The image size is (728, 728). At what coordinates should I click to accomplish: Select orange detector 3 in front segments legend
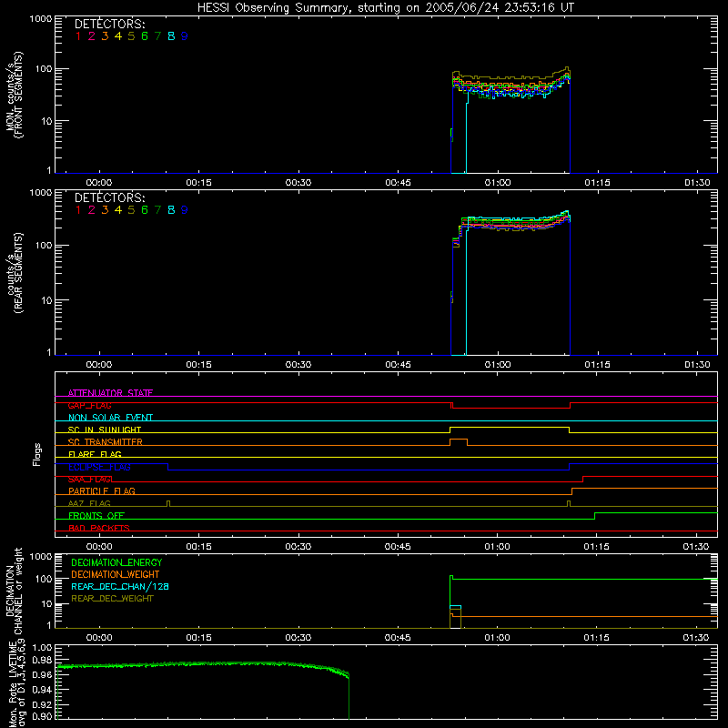tap(105, 36)
